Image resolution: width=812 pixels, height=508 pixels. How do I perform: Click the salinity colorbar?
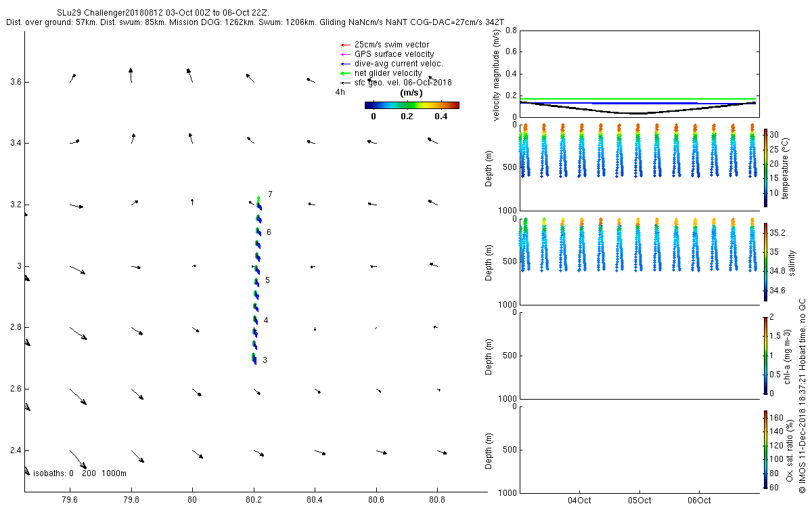[765, 262]
